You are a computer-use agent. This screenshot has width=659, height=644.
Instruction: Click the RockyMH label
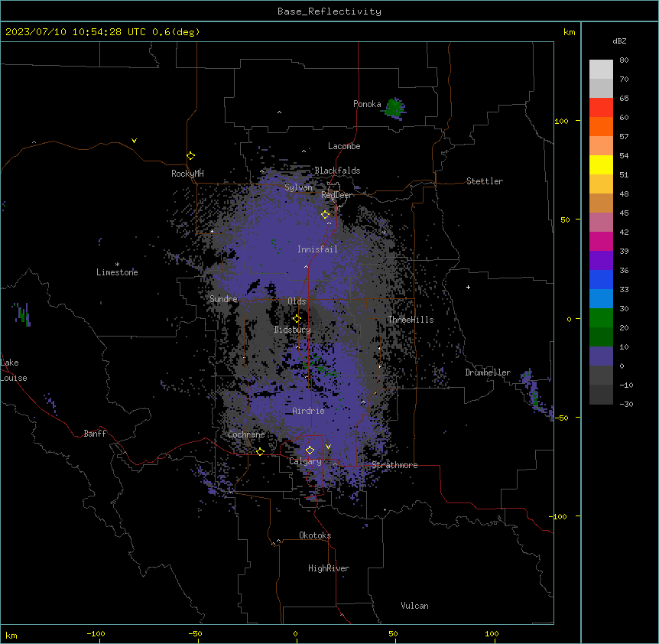point(187,174)
